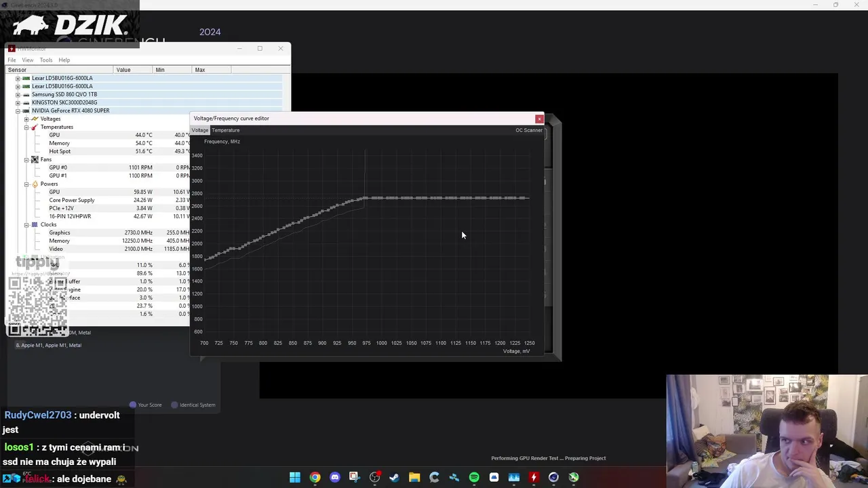Click the Powers flame icon in HWMonitor
Screen dimensions: 868x488
point(35,184)
